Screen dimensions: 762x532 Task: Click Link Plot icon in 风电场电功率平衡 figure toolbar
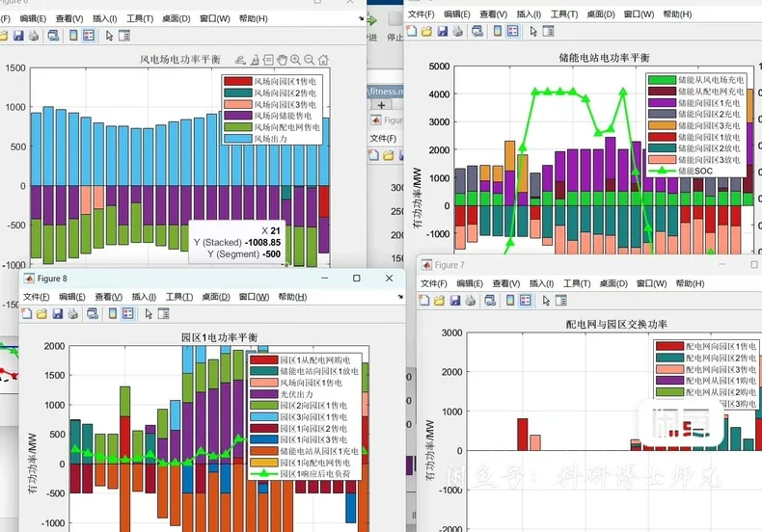(x=53, y=36)
